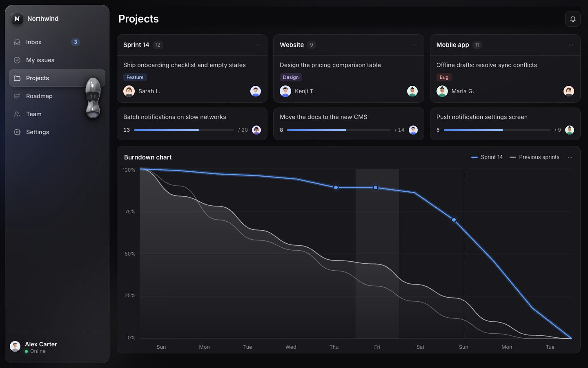
Task: Click second avatar on pricing comparison card
Action: pos(412,91)
